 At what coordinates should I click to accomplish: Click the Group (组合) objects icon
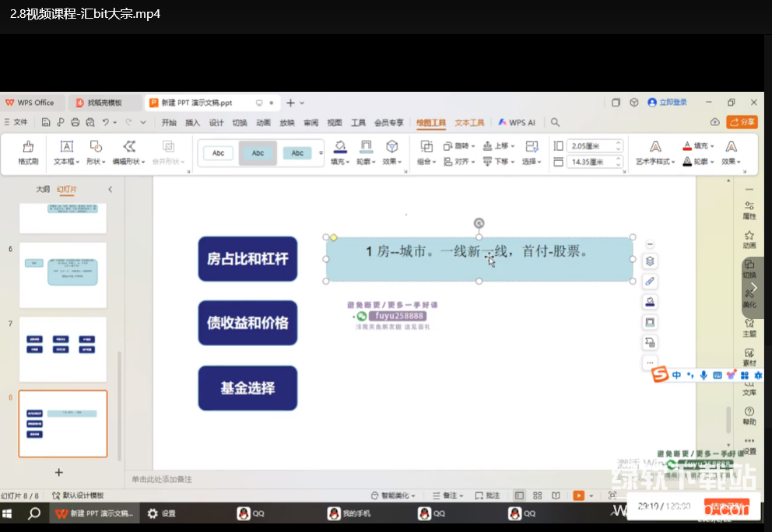[426, 146]
